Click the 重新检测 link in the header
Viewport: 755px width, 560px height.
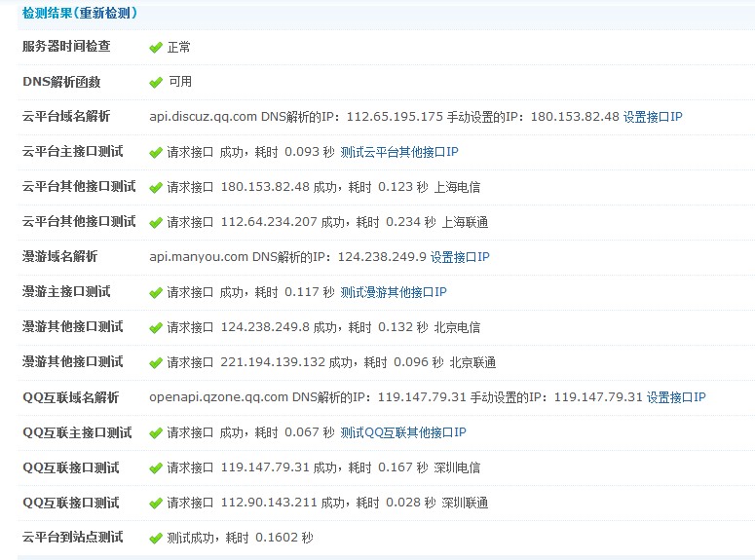point(105,13)
